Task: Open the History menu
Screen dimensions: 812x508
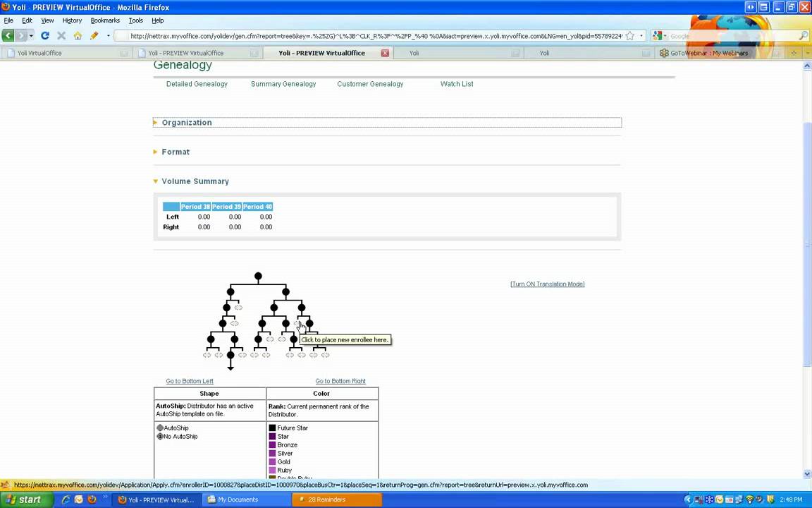Action: pos(72,20)
